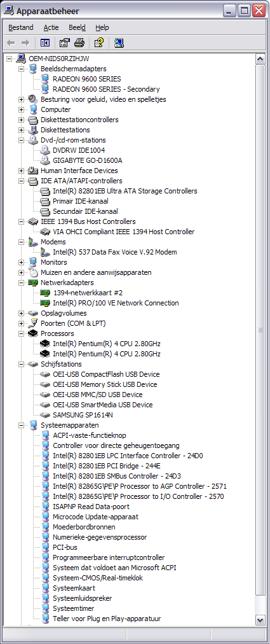Screen dimensions: 270x644
Task: Collapse the Beeldschermadapters category
Action: 22,69
